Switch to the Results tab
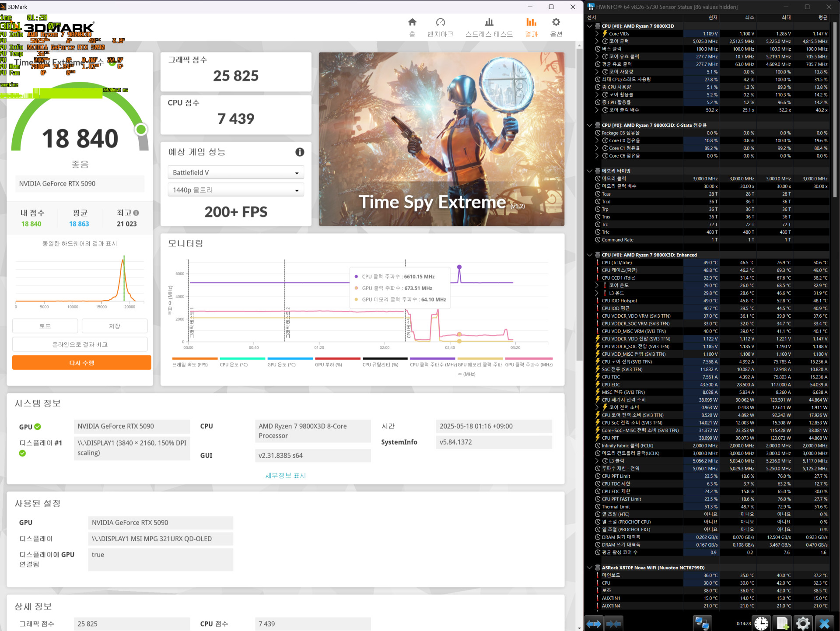840x631 pixels. pyautogui.click(x=531, y=27)
